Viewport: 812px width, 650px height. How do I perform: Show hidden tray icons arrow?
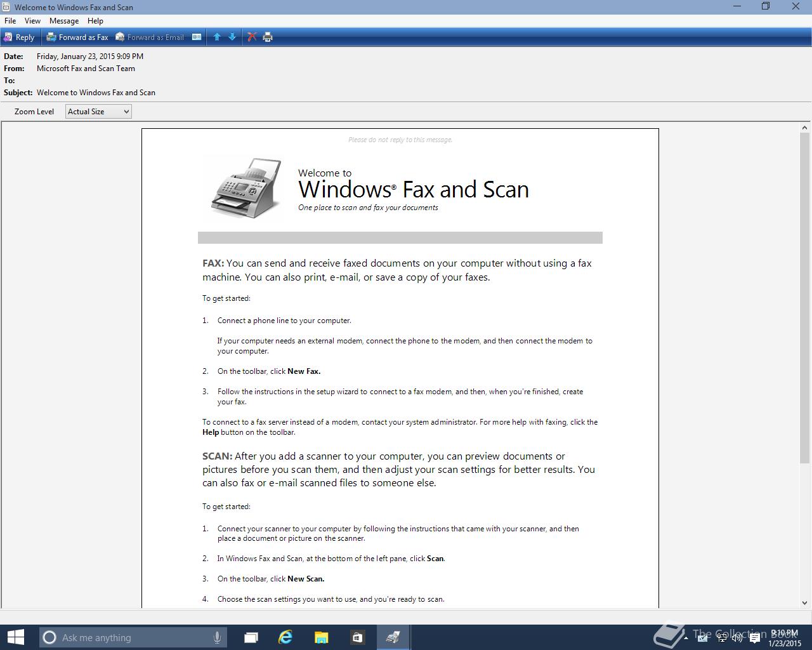point(686,639)
